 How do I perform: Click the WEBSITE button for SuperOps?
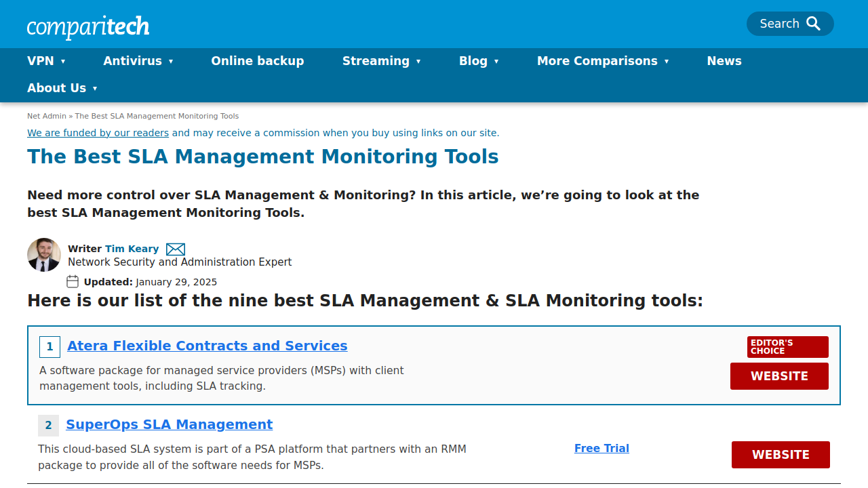point(781,455)
